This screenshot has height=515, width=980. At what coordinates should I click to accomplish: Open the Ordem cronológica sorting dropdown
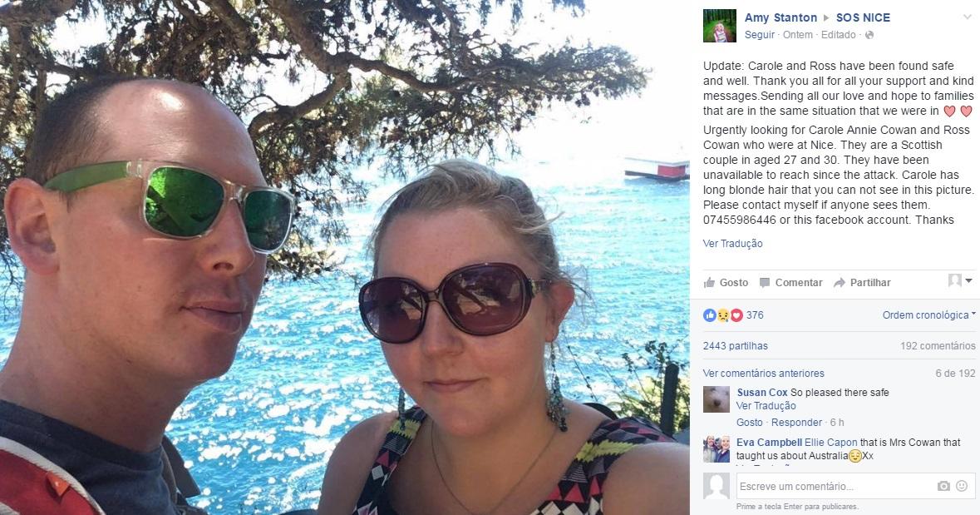[928, 314]
